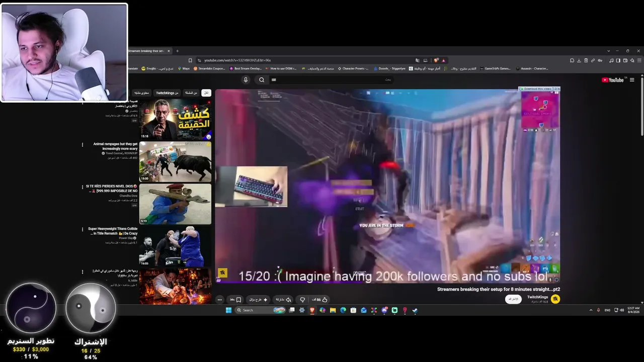Open the Windows Start menu

[x=228, y=310]
